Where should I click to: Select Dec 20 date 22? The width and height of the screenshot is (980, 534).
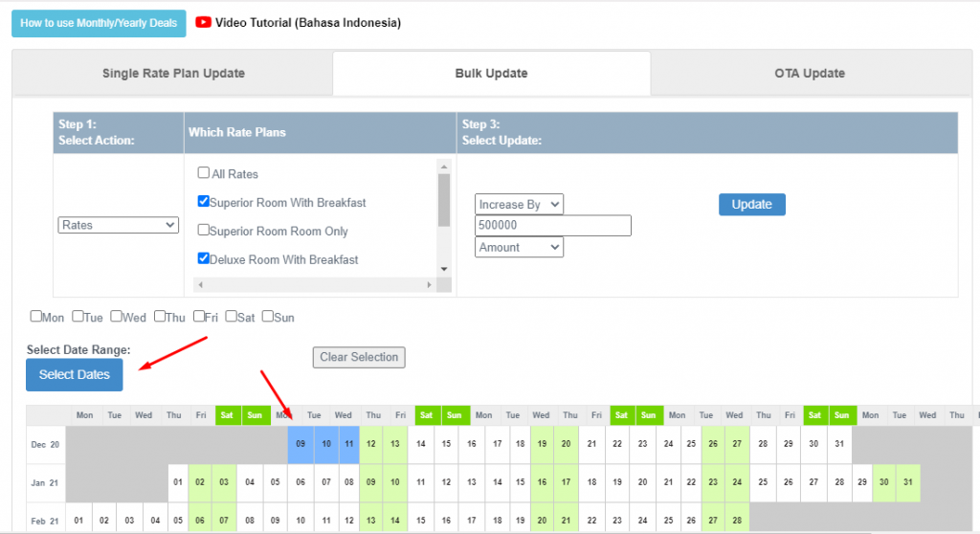tap(617, 444)
